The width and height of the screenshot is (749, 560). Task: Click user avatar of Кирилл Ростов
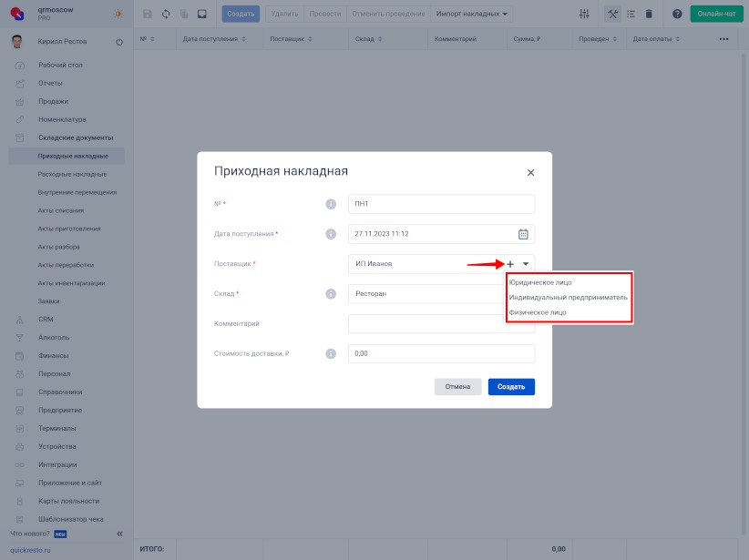(16, 42)
